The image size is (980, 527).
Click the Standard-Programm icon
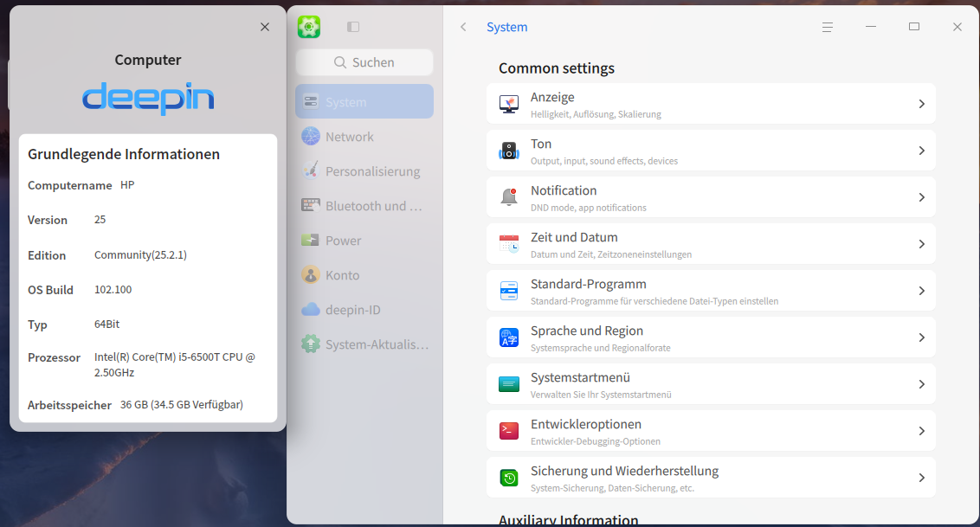[509, 291]
